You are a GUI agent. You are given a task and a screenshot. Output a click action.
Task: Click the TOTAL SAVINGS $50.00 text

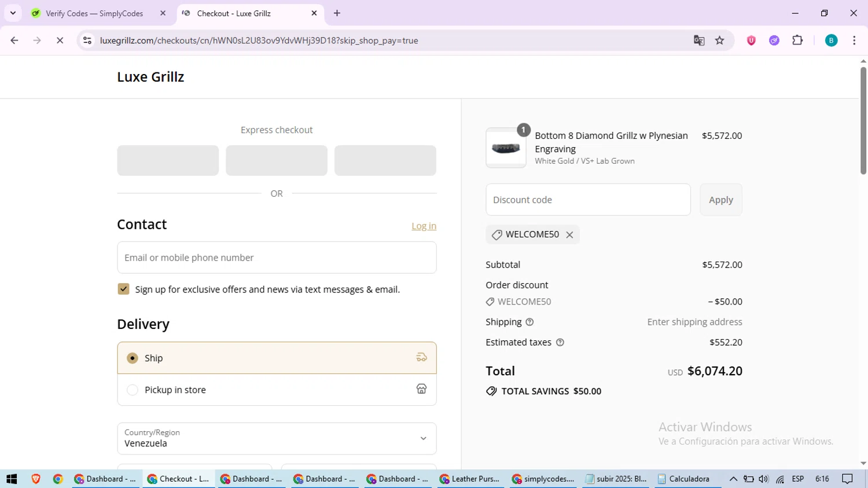click(x=551, y=391)
